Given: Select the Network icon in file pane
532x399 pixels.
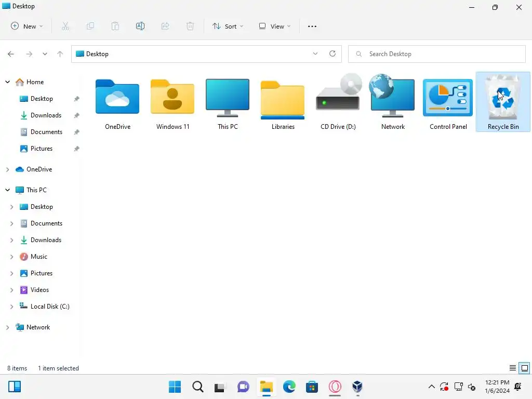Looking at the screenshot, I should tap(393, 102).
